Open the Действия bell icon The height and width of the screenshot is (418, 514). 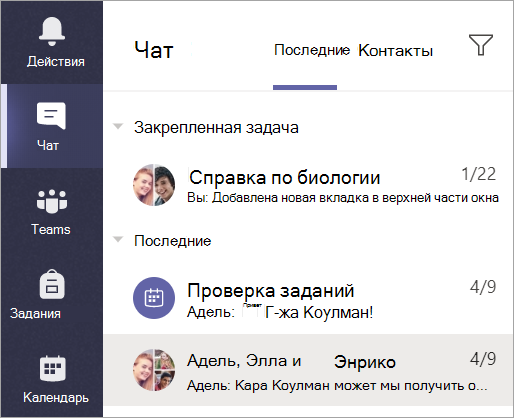[52, 31]
